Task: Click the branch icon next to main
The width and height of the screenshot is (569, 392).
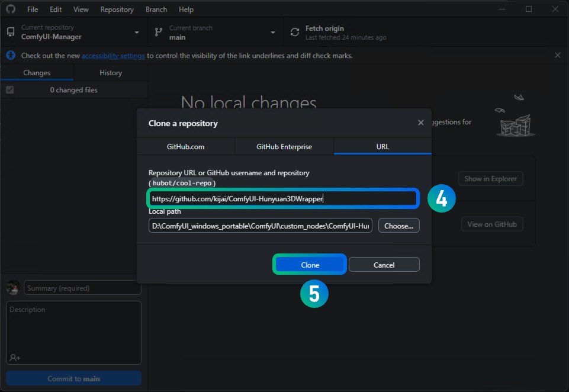Action: (x=158, y=33)
